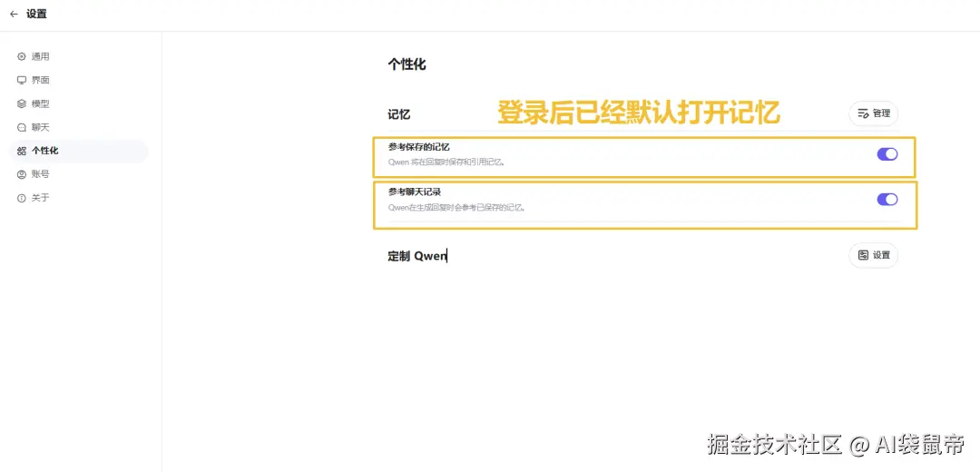This screenshot has height=472, width=980.
Task: Open the 聊天 settings section
Action: [79, 128]
